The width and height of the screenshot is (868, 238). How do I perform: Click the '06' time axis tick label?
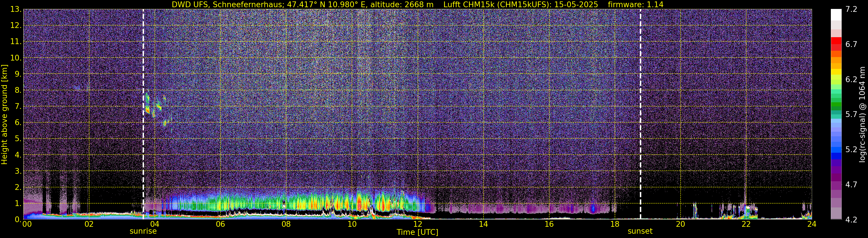(220, 224)
